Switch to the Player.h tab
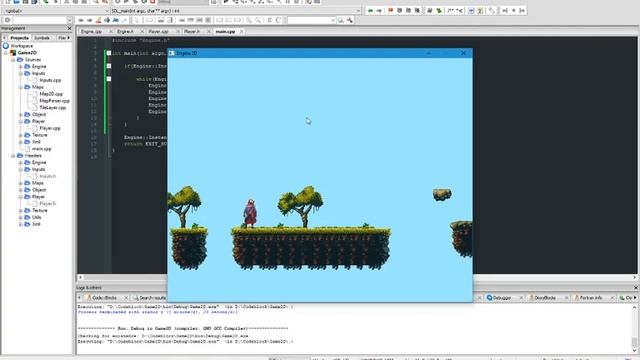640x360 pixels. coord(192,31)
